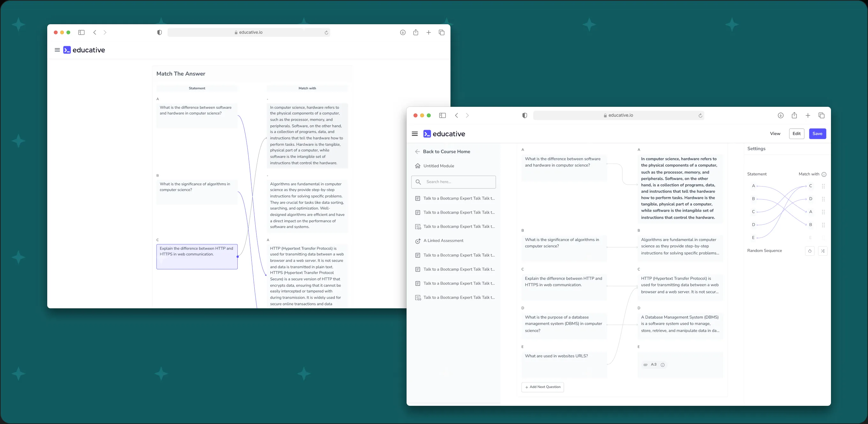Click front browser educative.io address bar
Viewport: 868px width, 424px height.
click(x=619, y=115)
